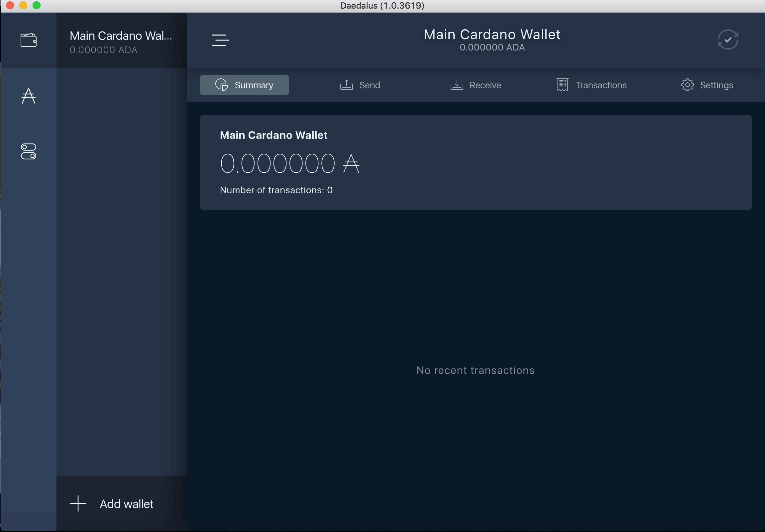The width and height of the screenshot is (765, 532).
Task: Click the settings toggles icon in sidebar
Action: [29, 151]
